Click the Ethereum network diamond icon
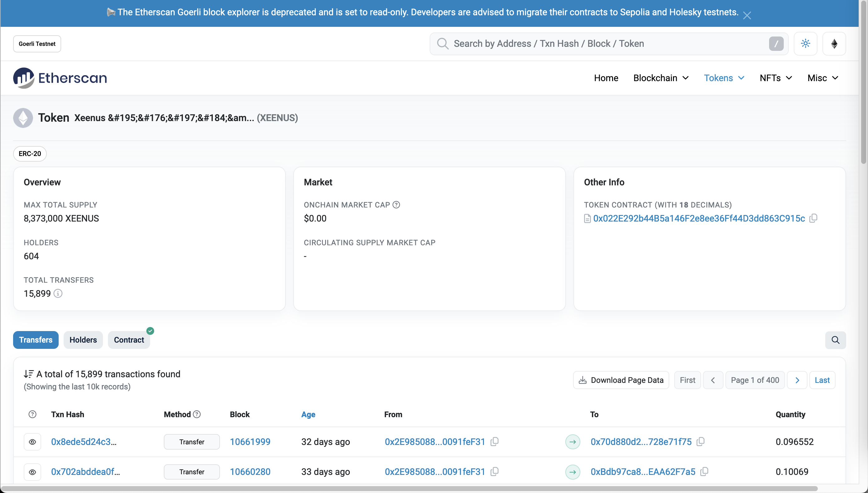This screenshot has width=868, height=493. click(x=834, y=44)
